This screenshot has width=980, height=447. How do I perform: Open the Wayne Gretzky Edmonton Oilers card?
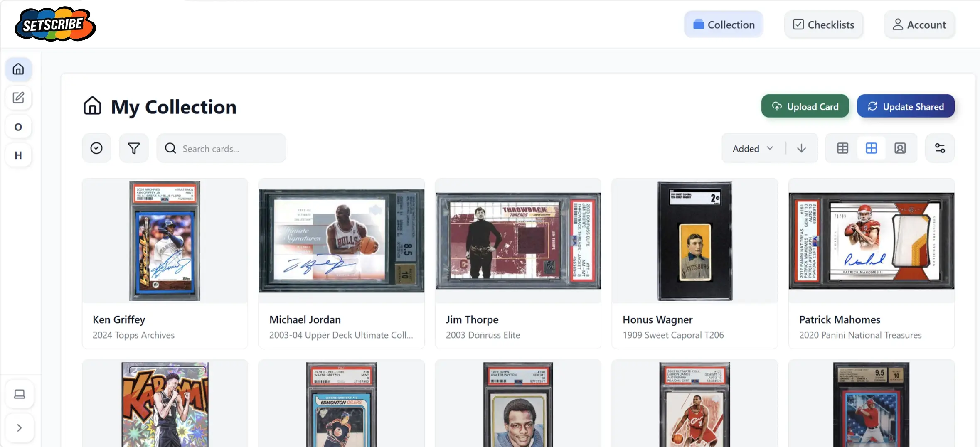tap(342, 405)
